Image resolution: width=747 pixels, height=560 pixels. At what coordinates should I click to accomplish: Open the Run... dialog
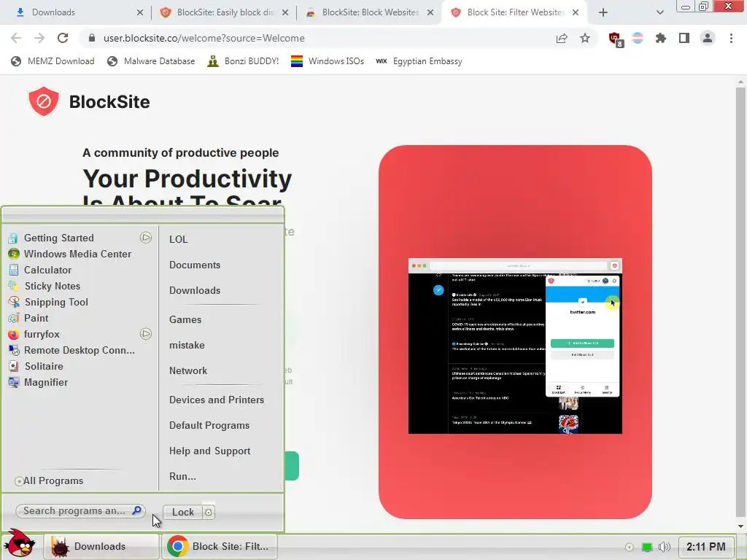[x=182, y=477]
